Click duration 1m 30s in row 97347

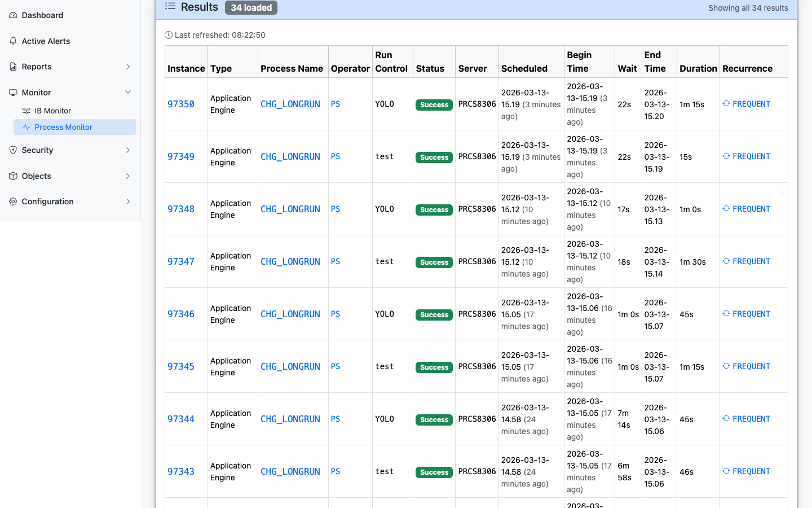692,262
